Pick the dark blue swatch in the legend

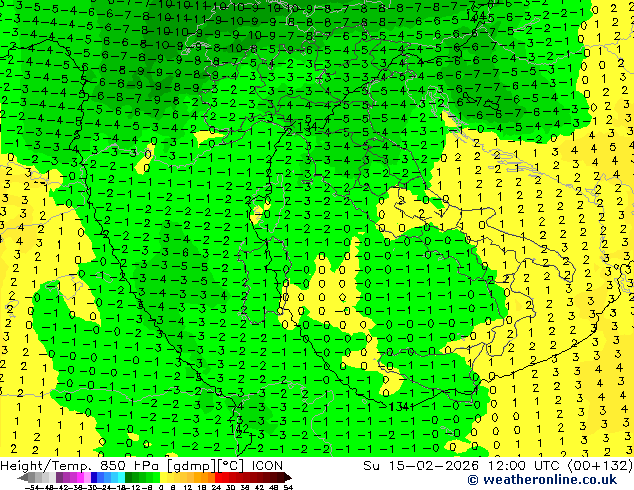94,477
